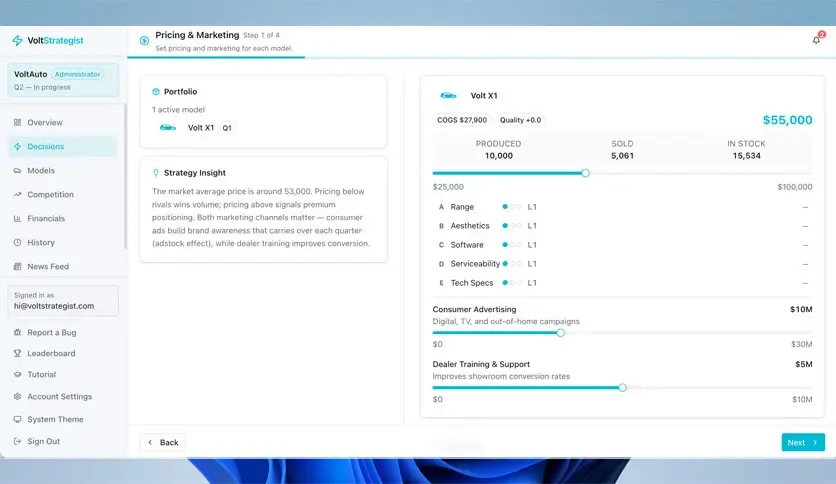Click the Tutorial graduation cap icon
836x484 pixels.
pyautogui.click(x=18, y=375)
